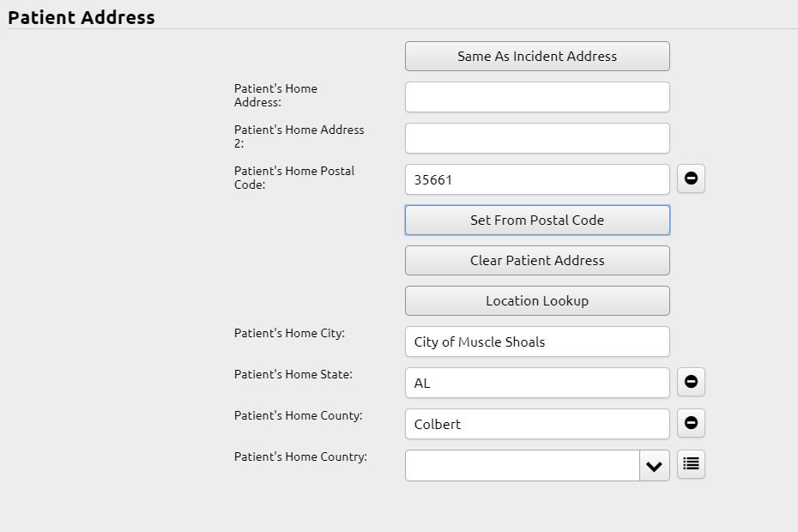Focus the Patient's Home Address field
This screenshot has height=532, width=798.
click(x=537, y=97)
